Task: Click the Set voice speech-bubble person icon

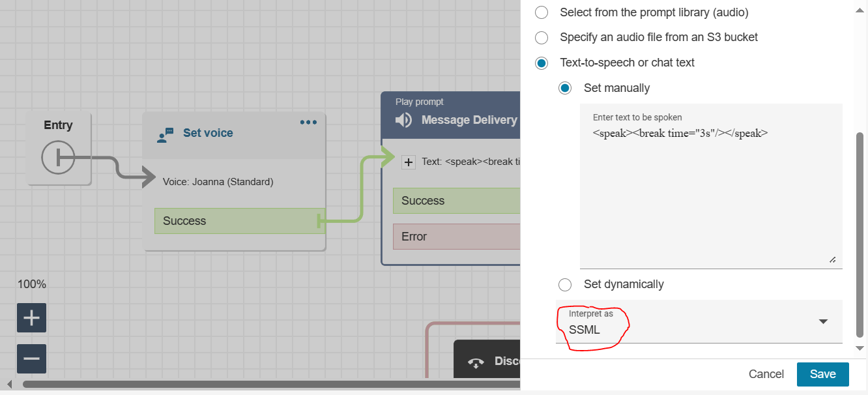Action: tap(166, 135)
